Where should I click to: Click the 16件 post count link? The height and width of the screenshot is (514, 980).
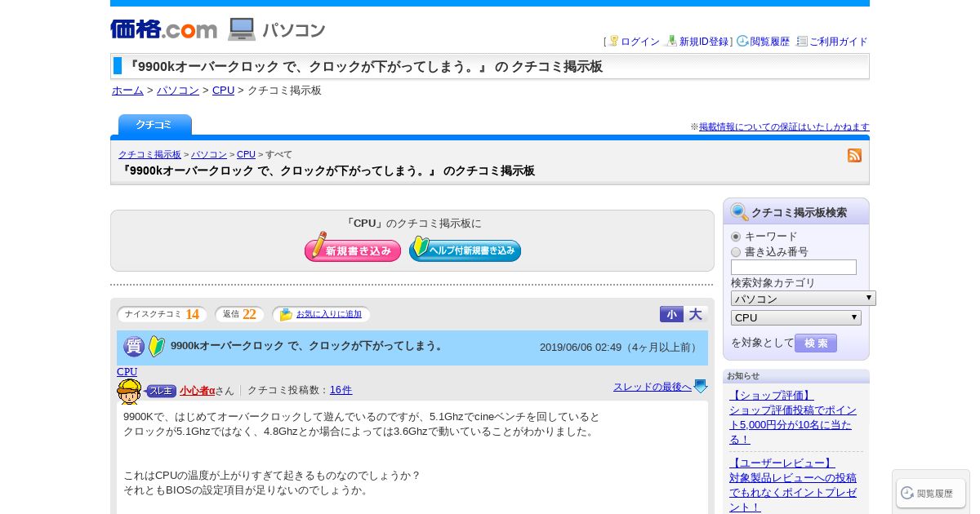[x=341, y=391]
